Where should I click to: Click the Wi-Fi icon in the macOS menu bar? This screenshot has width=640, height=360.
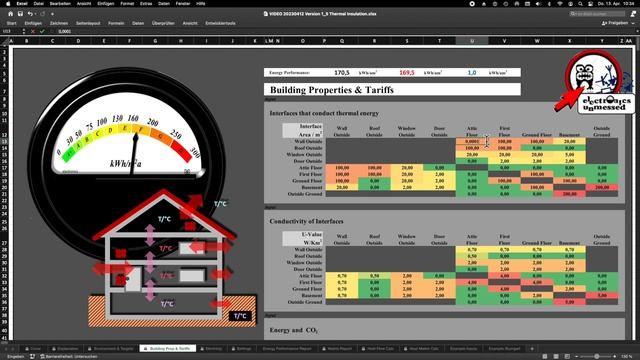(x=560, y=4)
